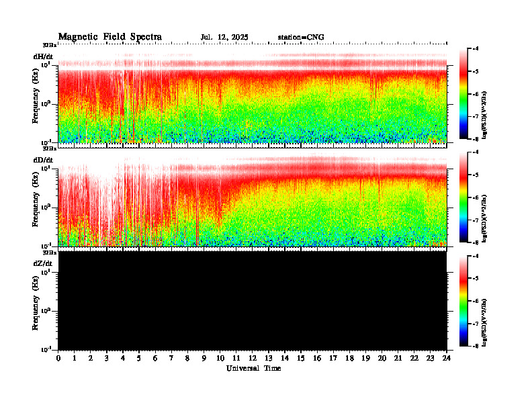Click hour "9" on the time axis

(204, 358)
